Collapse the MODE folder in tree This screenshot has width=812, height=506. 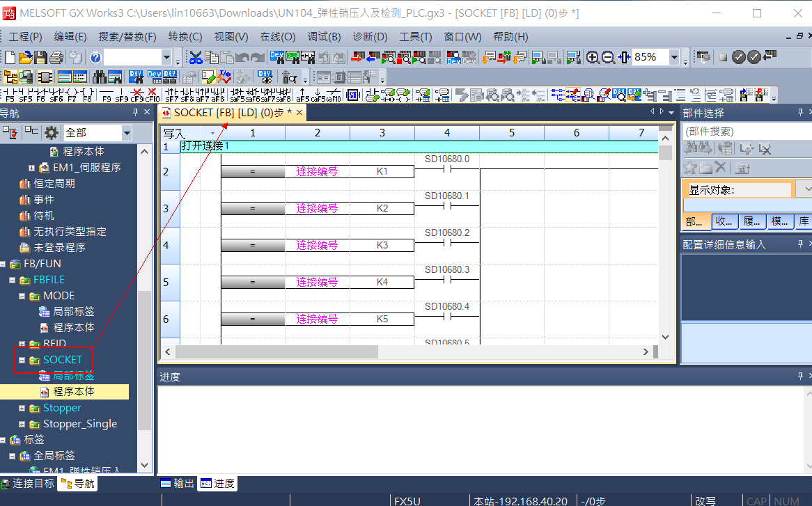coord(22,296)
